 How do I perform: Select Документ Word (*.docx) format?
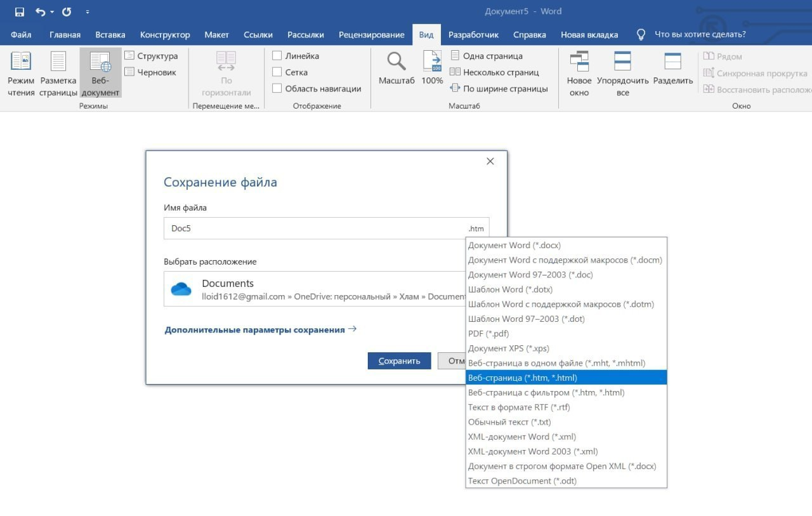(x=566, y=245)
